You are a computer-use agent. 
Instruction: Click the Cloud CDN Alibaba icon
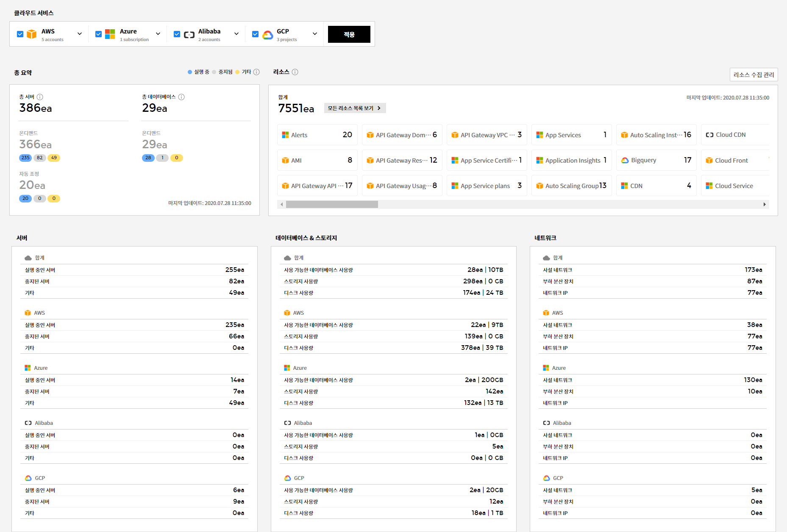coord(709,135)
